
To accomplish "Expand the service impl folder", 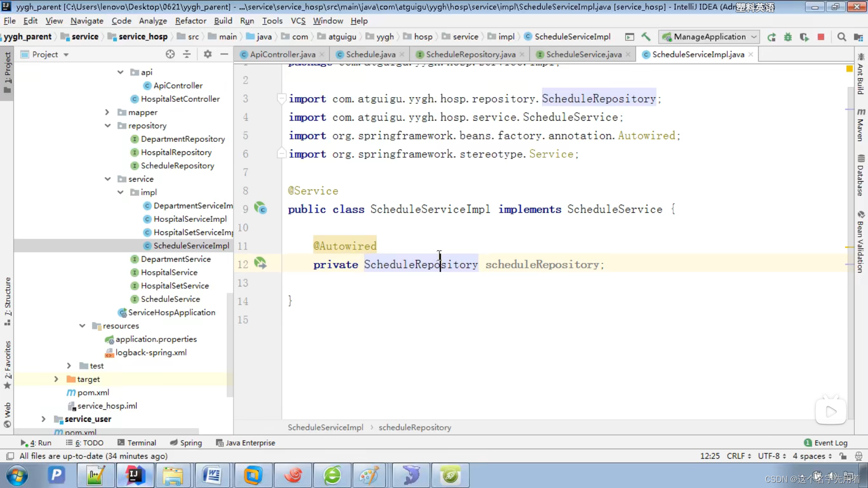I will 120,192.
